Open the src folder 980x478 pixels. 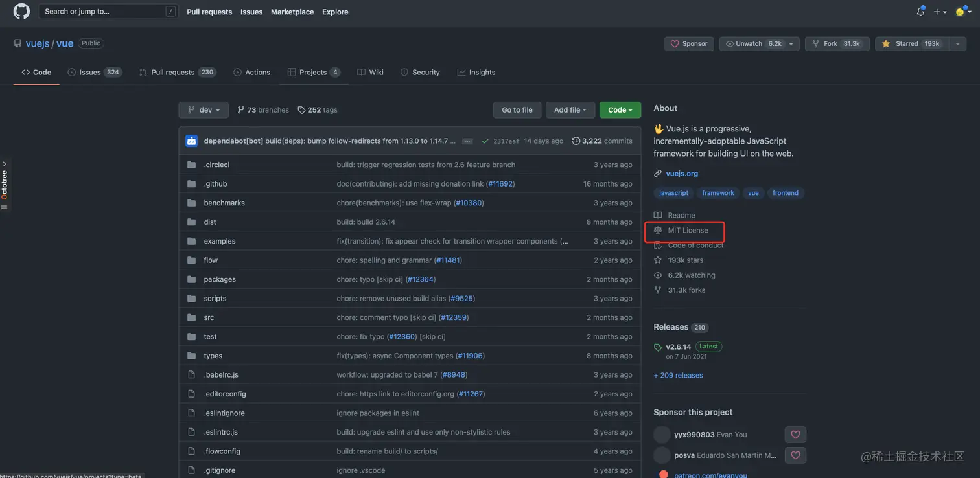coord(209,317)
